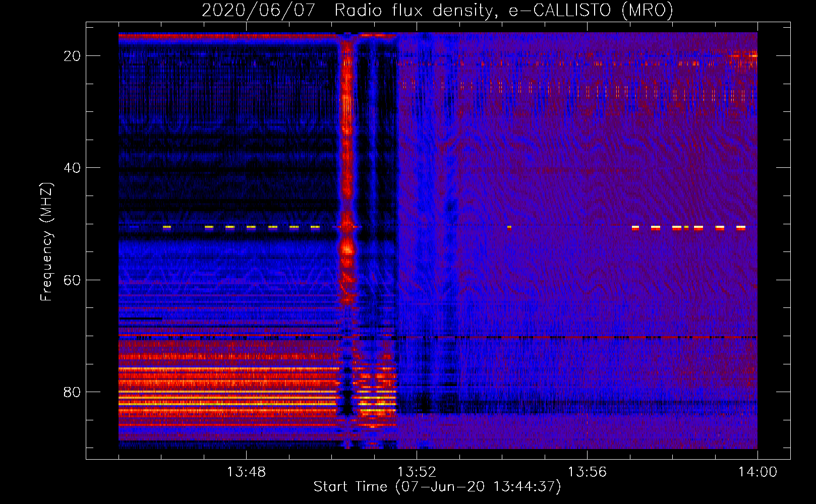This screenshot has height=504, width=816.
Task: Click the 13:52 time tick label
Action: pyautogui.click(x=417, y=472)
